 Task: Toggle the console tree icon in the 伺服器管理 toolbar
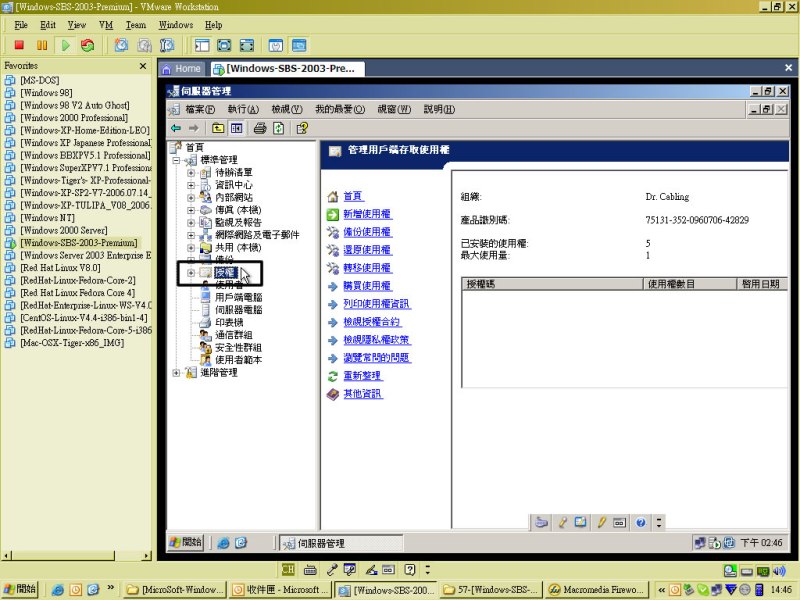coord(236,128)
